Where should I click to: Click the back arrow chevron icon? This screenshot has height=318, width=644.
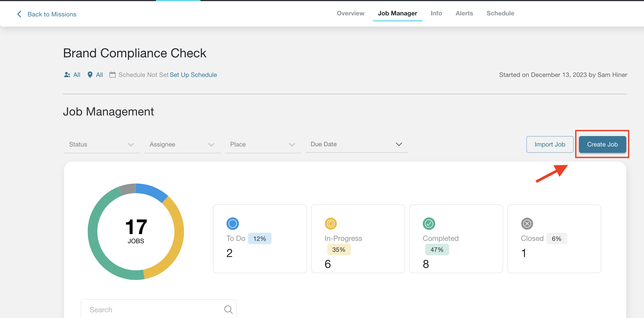19,14
